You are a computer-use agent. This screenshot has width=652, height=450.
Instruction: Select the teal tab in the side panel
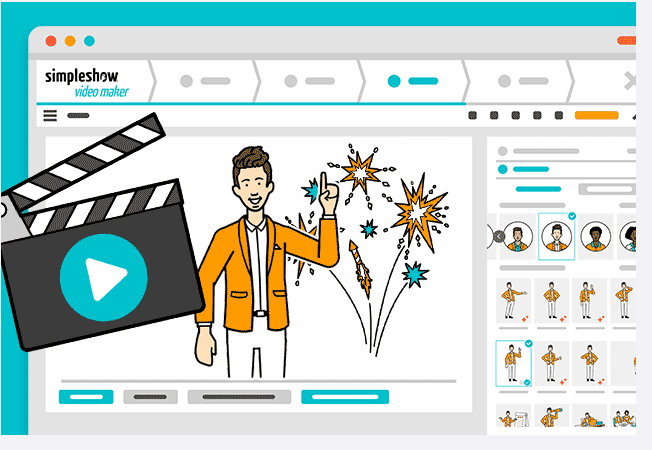(538, 189)
